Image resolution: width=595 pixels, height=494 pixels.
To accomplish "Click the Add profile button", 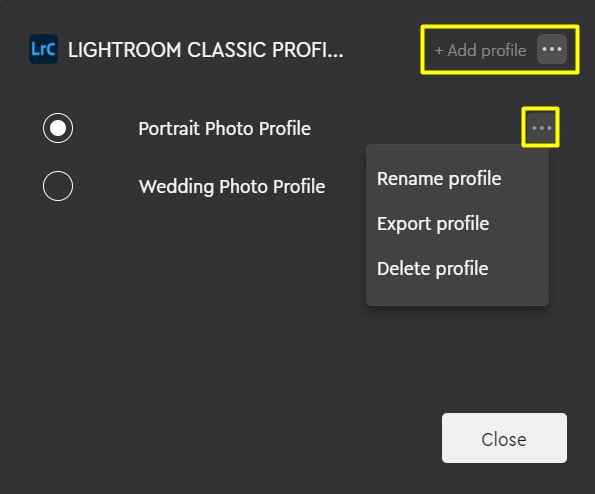I will tap(480, 50).
